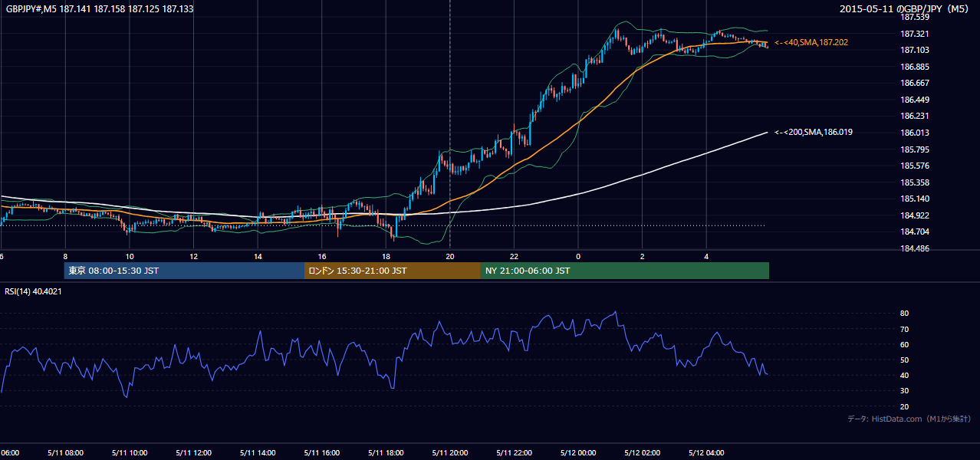Select the NY 21:00-06:00 JST session bar
Viewport: 980px width, 460px height.
(x=625, y=271)
